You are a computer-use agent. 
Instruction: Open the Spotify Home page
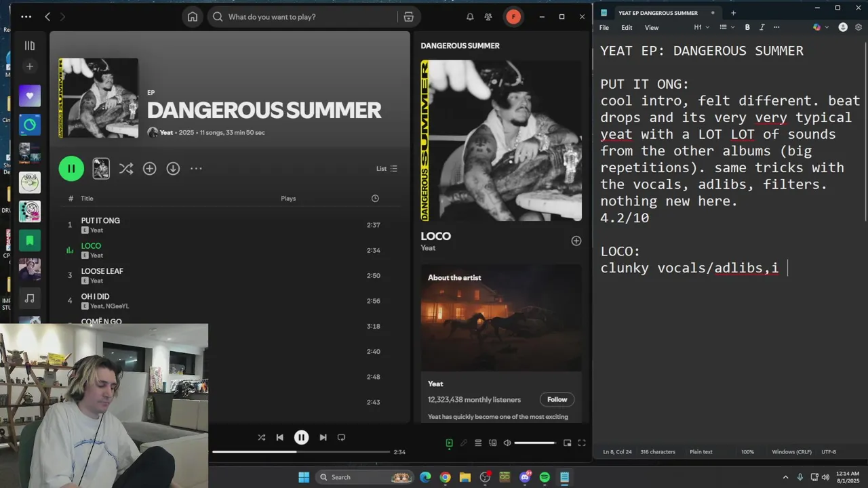click(193, 17)
